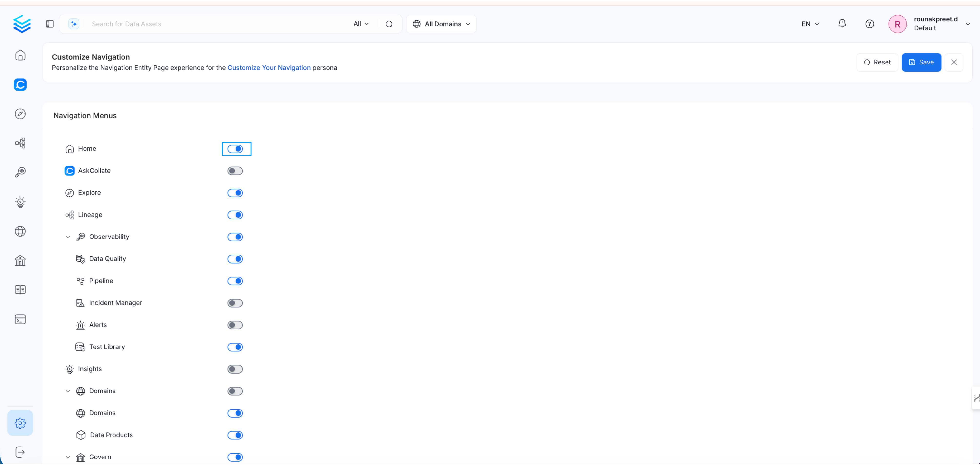Click the notification bell icon
This screenshot has height=465, width=980.
point(842,24)
